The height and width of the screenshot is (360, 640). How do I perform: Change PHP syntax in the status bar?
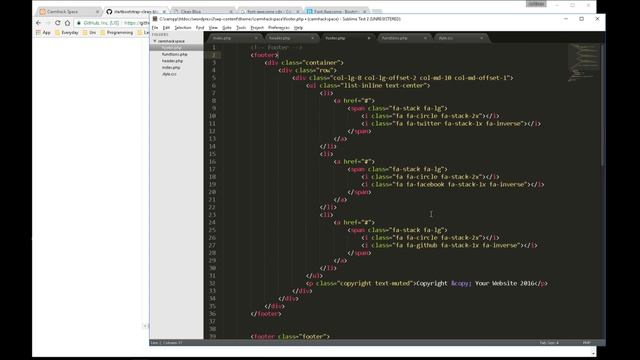pos(587,343)
